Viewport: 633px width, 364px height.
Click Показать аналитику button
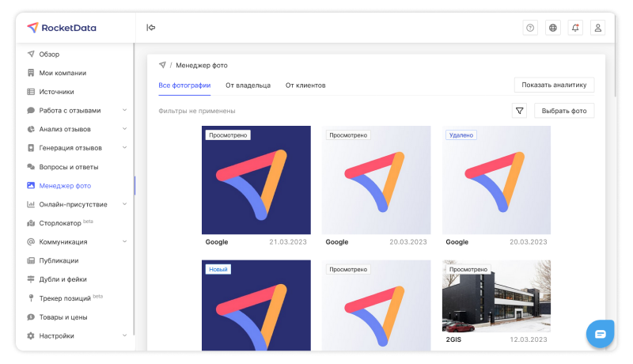[554, 85]
